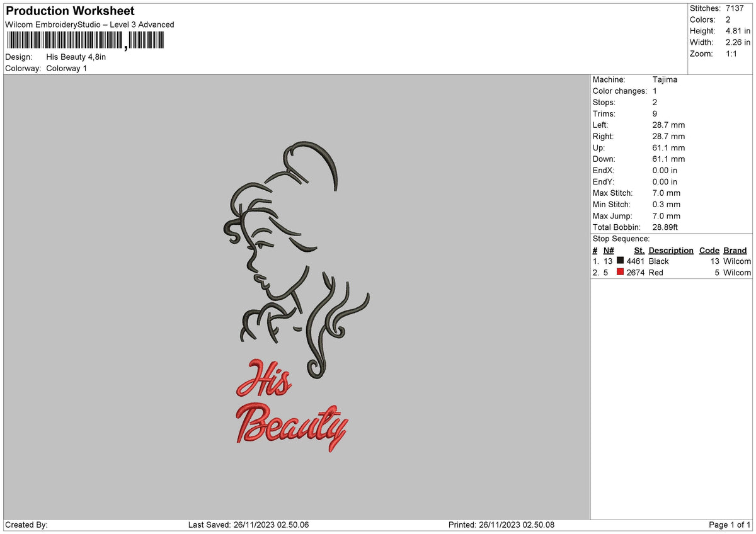The height and width of the screenshot is (534, 756).
Task: Click the Trims value 9
Action: tap(655, 113)
